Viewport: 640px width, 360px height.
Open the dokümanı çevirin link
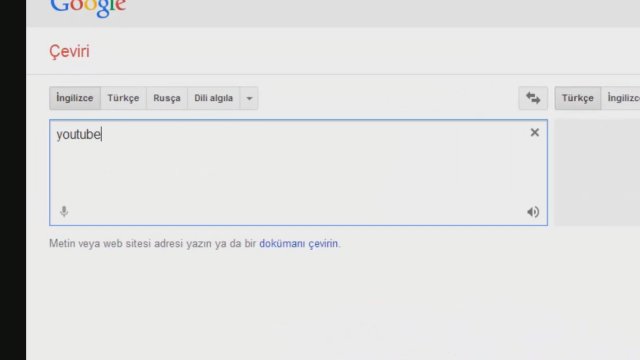pos(298,244)
